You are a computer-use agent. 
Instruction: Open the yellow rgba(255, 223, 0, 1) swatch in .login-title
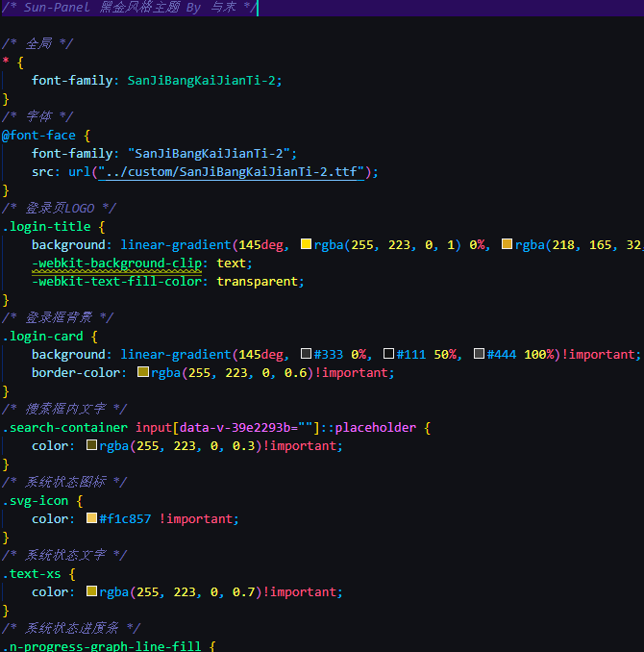(x=306, y=244)
